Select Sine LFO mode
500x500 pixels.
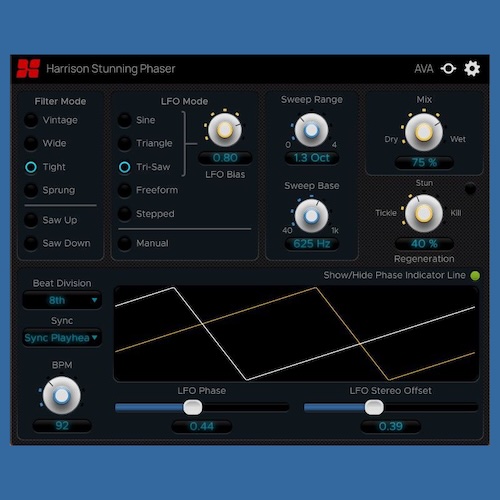pyautogui.click(x=125, y=120)
